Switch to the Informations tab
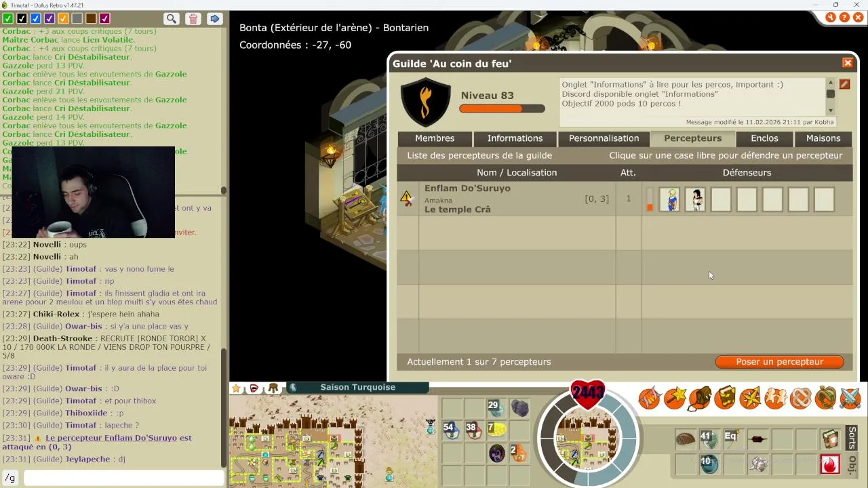The image size is (868, 488). click(515, 138)
